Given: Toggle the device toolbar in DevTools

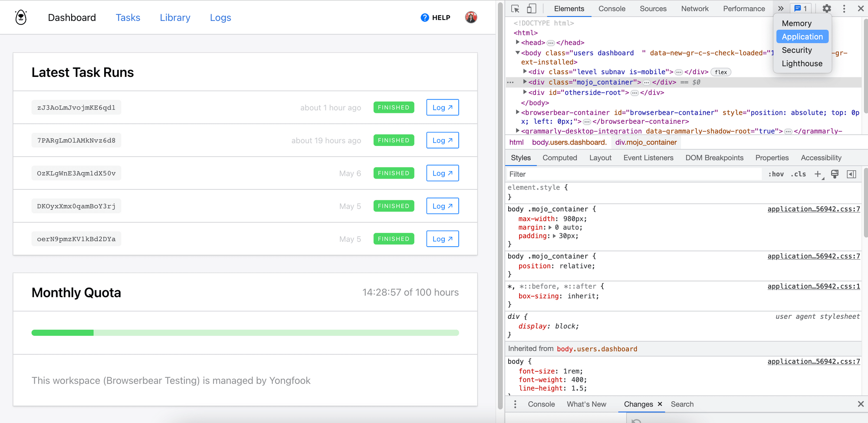Looking at the screenshot, I should (x=532, y=8).
